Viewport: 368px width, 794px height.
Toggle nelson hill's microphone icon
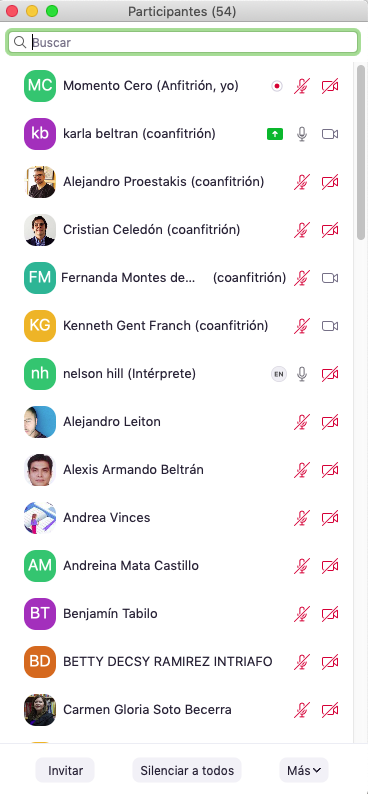tap(302, 374)
